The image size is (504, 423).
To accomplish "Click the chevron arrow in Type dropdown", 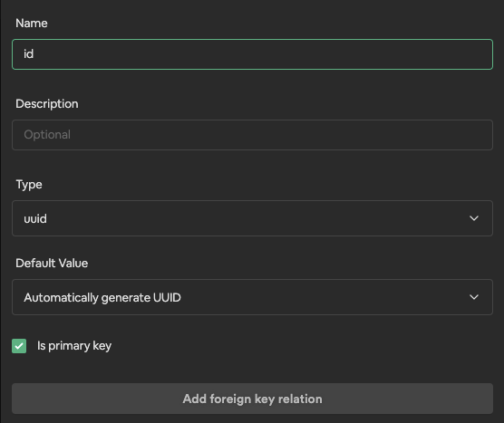I will 474,218.
